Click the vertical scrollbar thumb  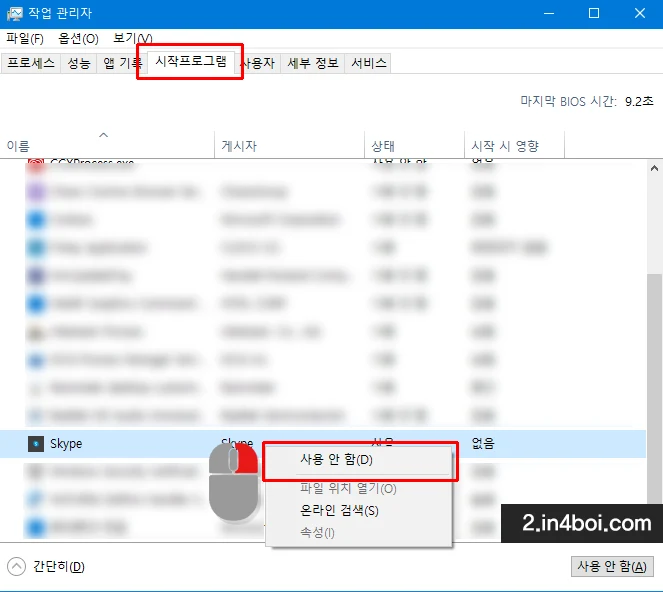click(x=654, y=389)
